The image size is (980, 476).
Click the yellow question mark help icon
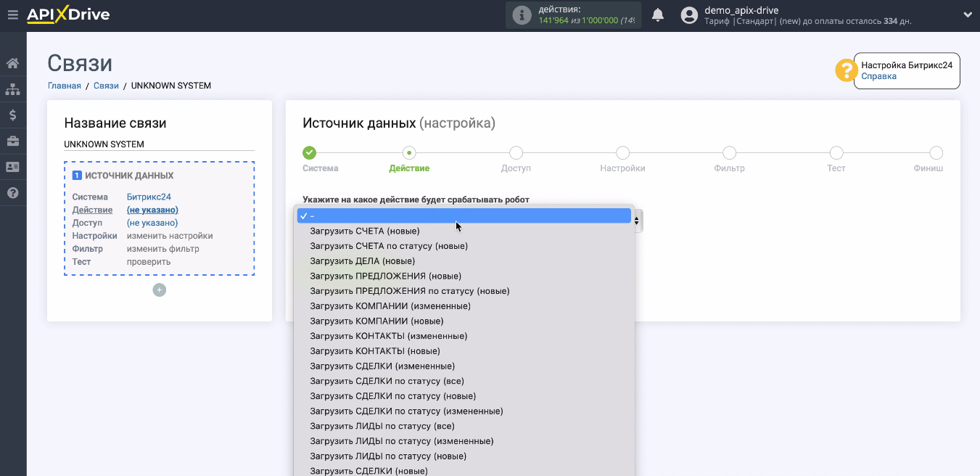[x=846, y=70]
